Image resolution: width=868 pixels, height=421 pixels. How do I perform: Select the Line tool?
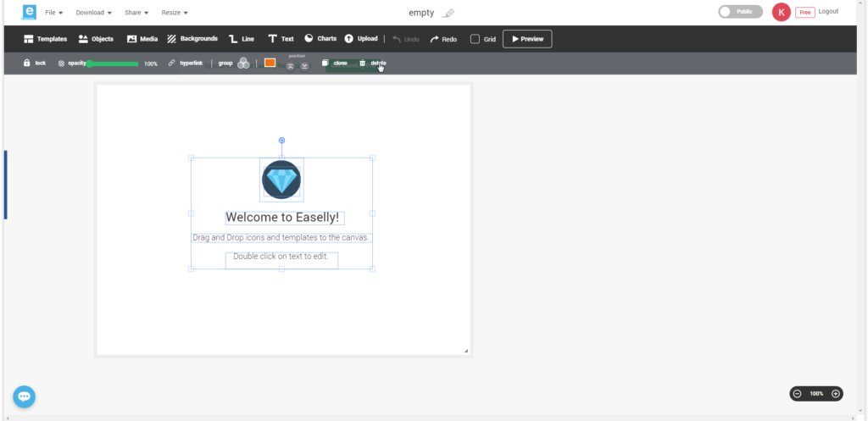point(242,39)
